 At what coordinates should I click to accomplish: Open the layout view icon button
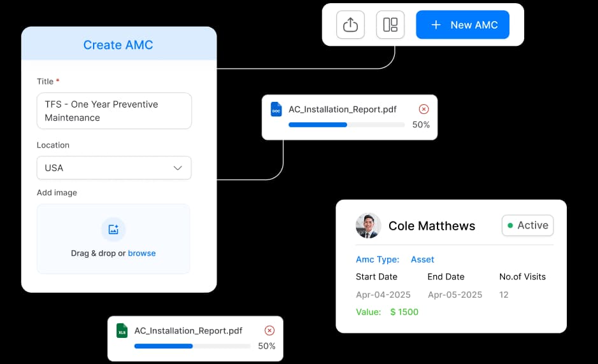(x=390, y=25)
